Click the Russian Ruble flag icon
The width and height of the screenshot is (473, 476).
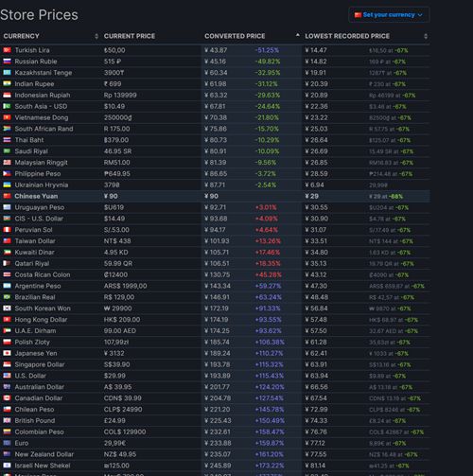[x=7, y=62]
